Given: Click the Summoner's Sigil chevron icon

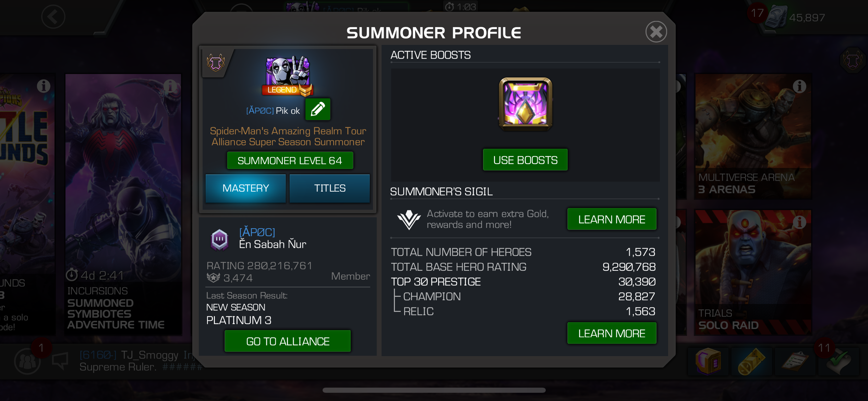Looking at the screenshot, I should 409,219.
